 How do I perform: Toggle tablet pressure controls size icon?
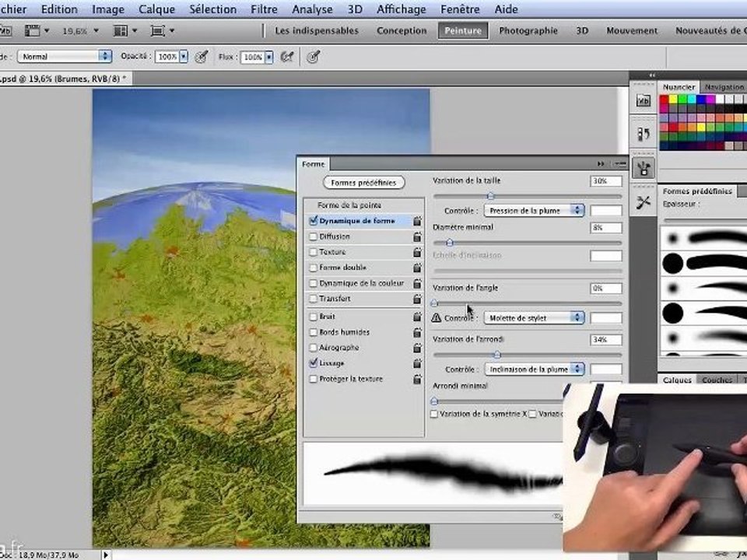coord(313,57)
